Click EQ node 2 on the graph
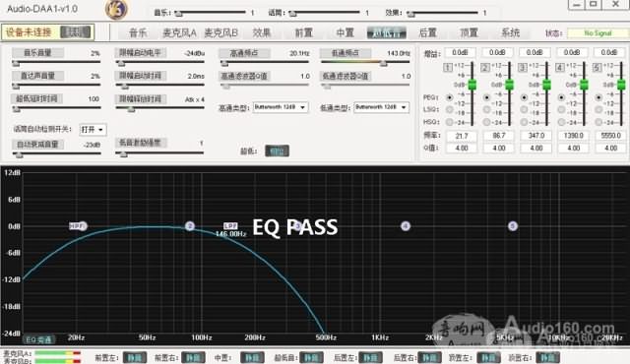Viewport: 630px width, 364px height. [x=190, y=226]
